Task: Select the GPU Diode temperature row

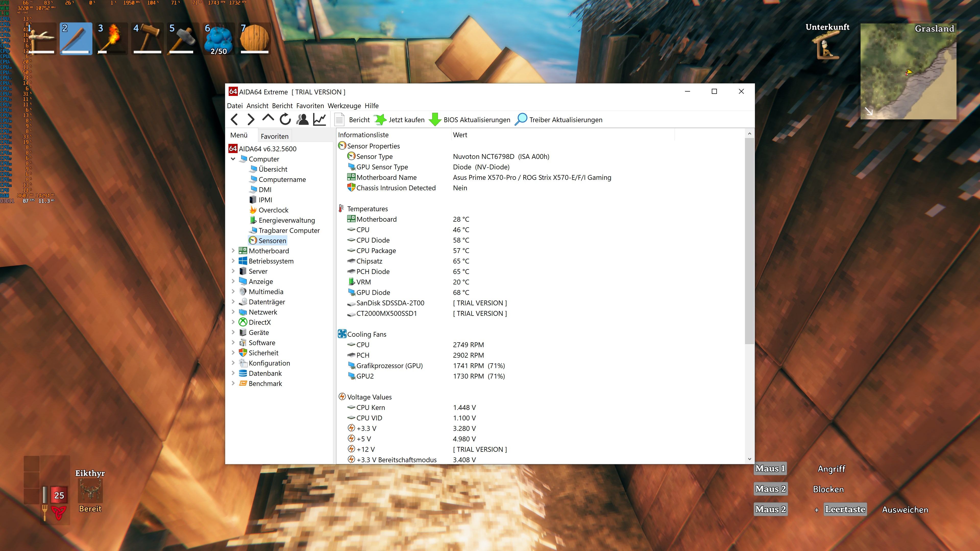Action: click(540, 292)
